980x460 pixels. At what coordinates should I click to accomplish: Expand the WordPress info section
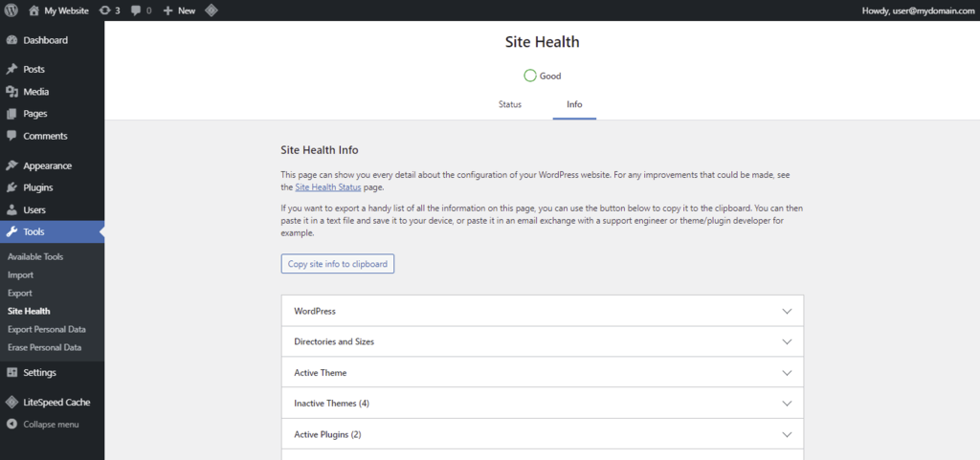542,311
